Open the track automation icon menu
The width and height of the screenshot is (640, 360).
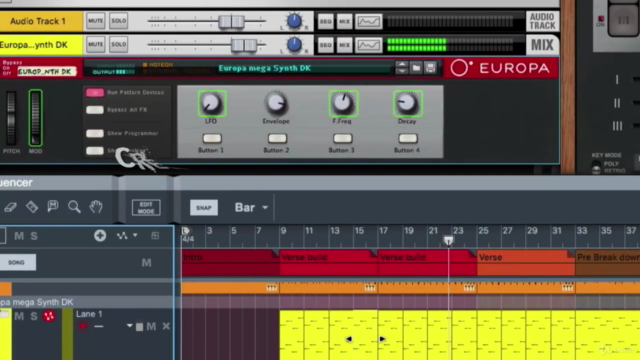(x=127, y=236)
